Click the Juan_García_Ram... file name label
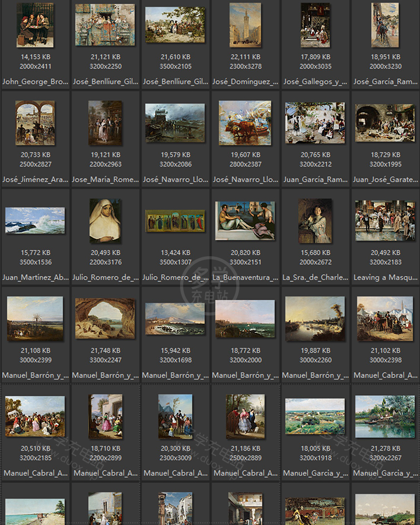Screen dimensions: 420x525 (x=315, y=180)
